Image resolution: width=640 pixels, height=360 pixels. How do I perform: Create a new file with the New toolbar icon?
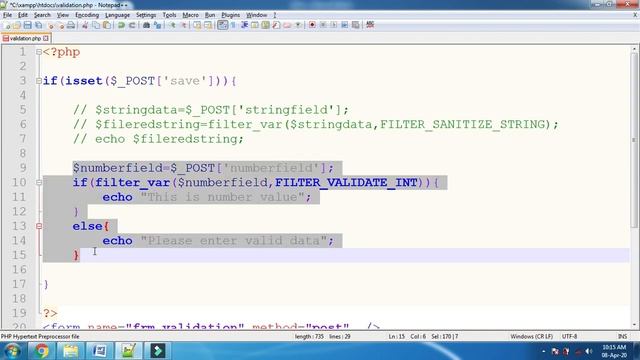coord(6,25)
